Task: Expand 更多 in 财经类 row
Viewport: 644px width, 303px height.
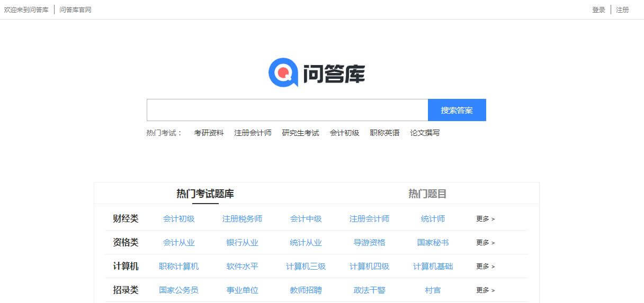Action: pos(485,218)
